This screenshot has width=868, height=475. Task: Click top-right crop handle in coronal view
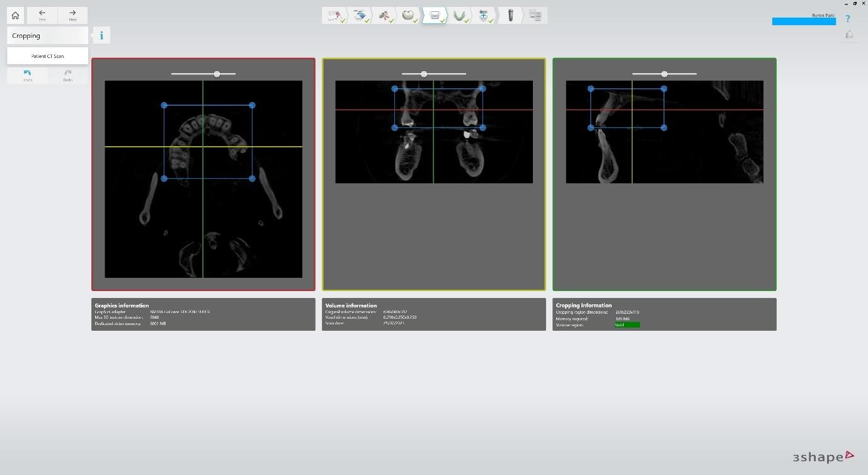(x=483, y=89)
